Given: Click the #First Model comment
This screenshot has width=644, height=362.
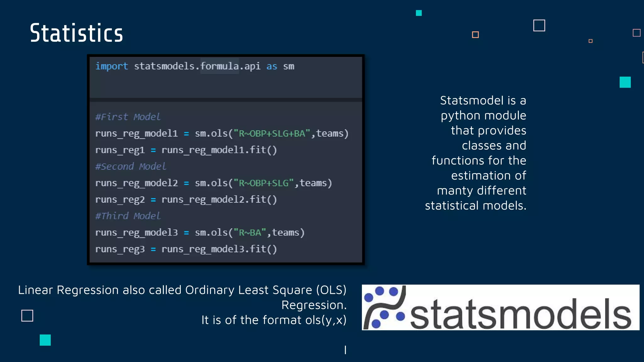Looking at the screenshot, I should click(x=128, y=117).
